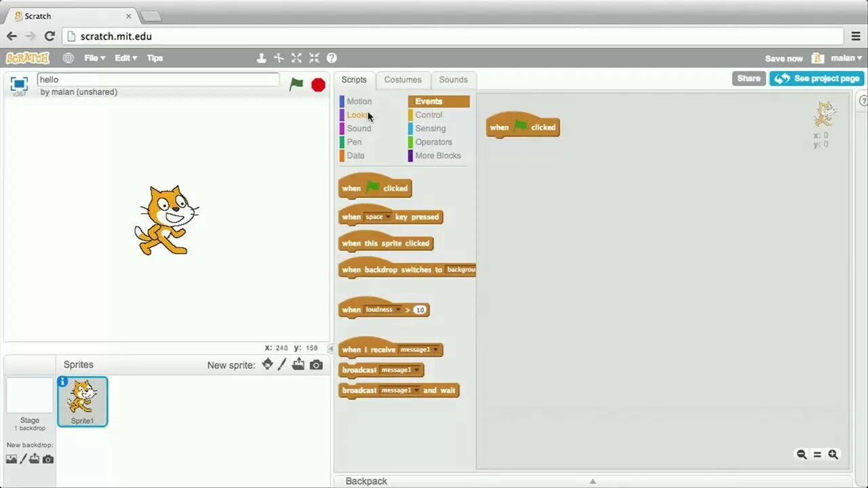Go back in browser history
Viewport: 868px width, 488px height.
pyautogui.click(x=12, y=37)
